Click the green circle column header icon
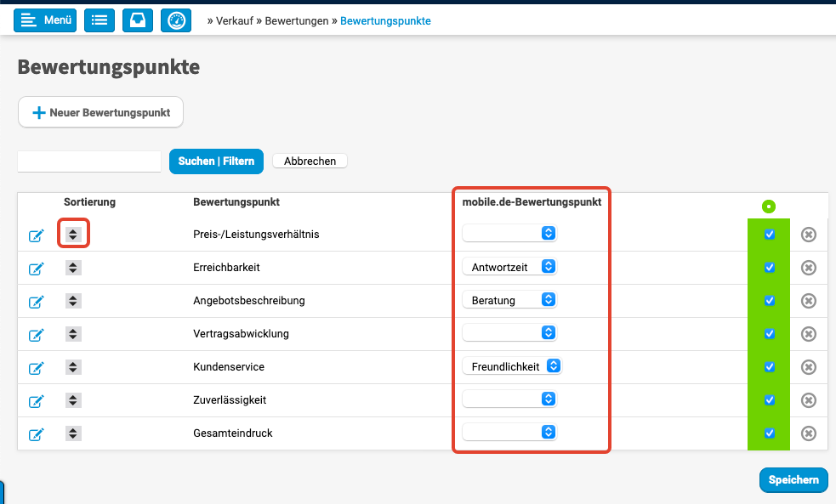Viewport: 836px width, 504px height. (x=769, y=206)
